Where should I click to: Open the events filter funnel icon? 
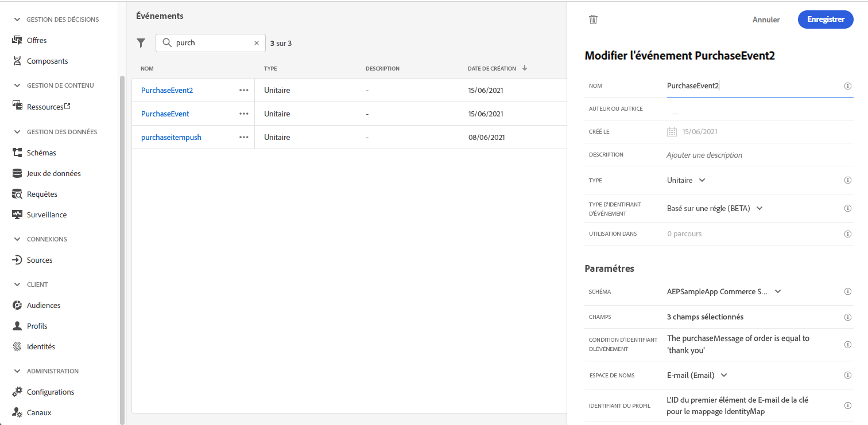(x=141, y=43)
